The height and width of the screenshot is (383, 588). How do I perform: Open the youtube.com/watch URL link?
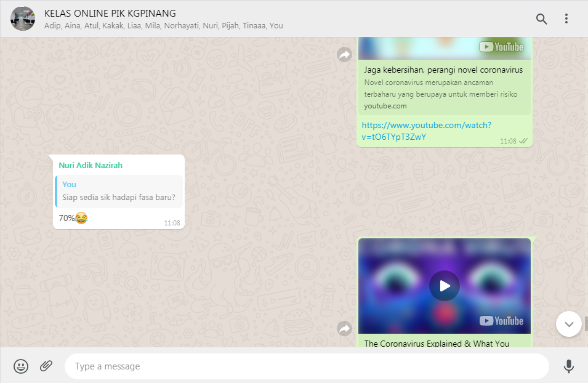coord(426,131)
